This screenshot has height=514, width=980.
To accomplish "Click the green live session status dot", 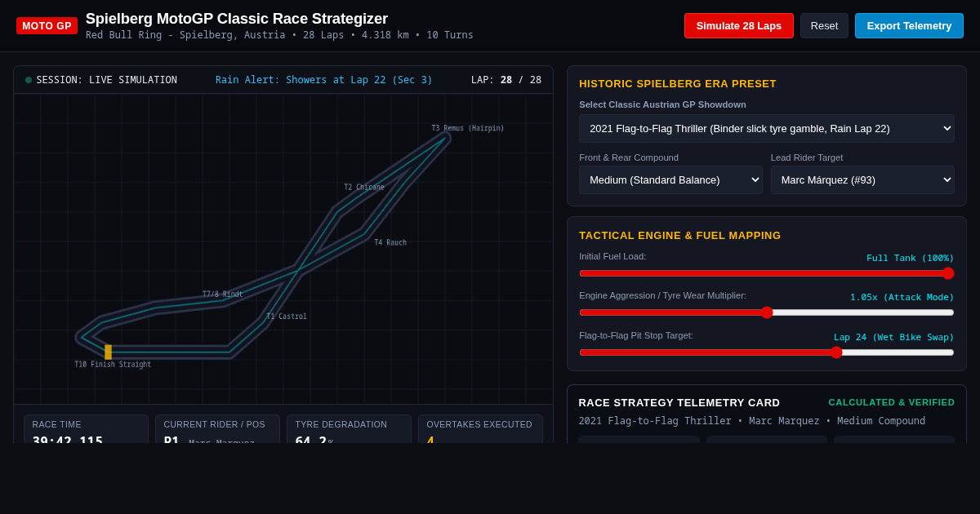I will [x=29, y=80].
